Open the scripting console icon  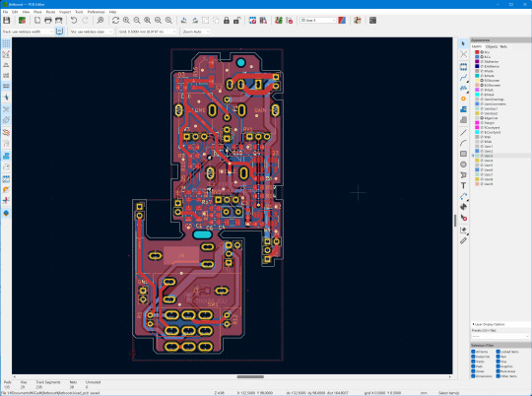[x=372, y=21]
